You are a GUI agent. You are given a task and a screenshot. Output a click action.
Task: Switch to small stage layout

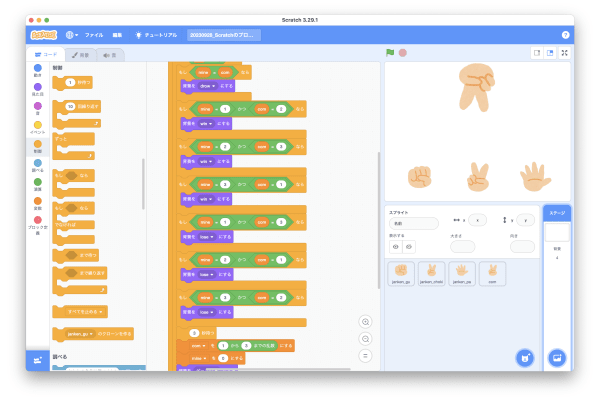[x=536, y=52]
